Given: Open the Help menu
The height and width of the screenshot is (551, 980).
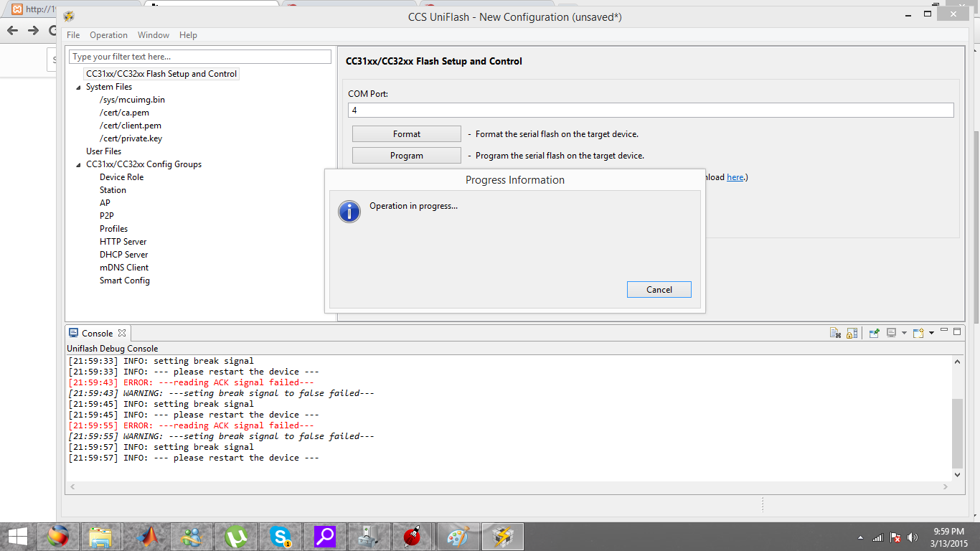Looking at the screenshot, I should [188, 35].
